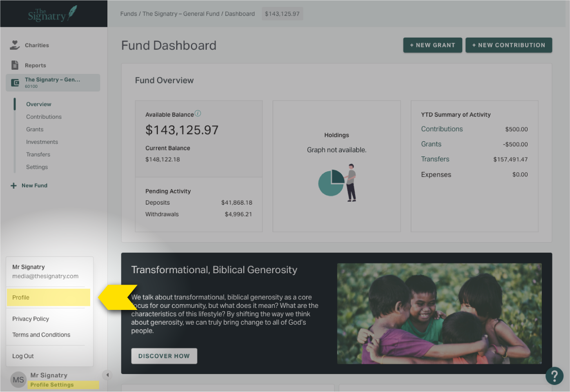The image size is (570, 392).
Task: Open the Contributions sidebar item
Action: tap(44, 117)
